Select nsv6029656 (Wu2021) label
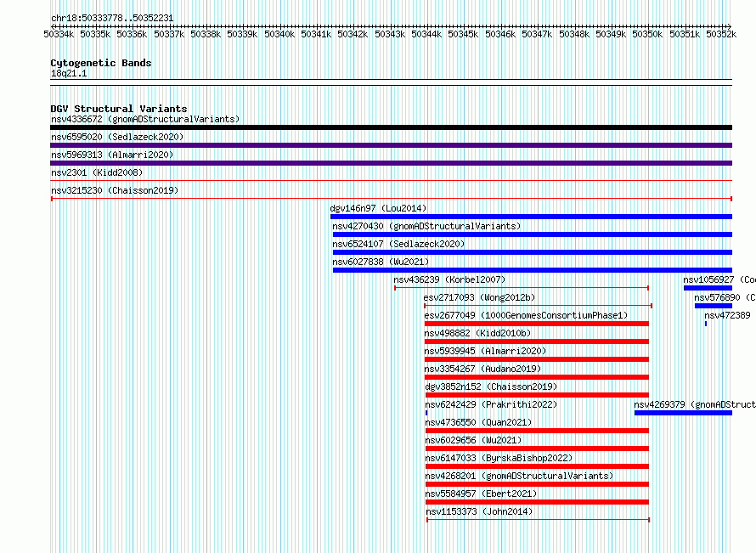This screenshot has height=553, width=756. click(x=473, y=440)
